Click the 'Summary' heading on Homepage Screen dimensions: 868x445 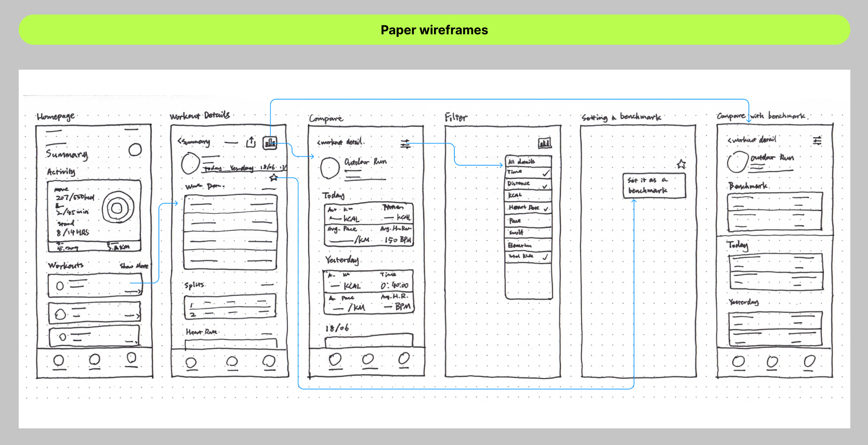(67, 154)
